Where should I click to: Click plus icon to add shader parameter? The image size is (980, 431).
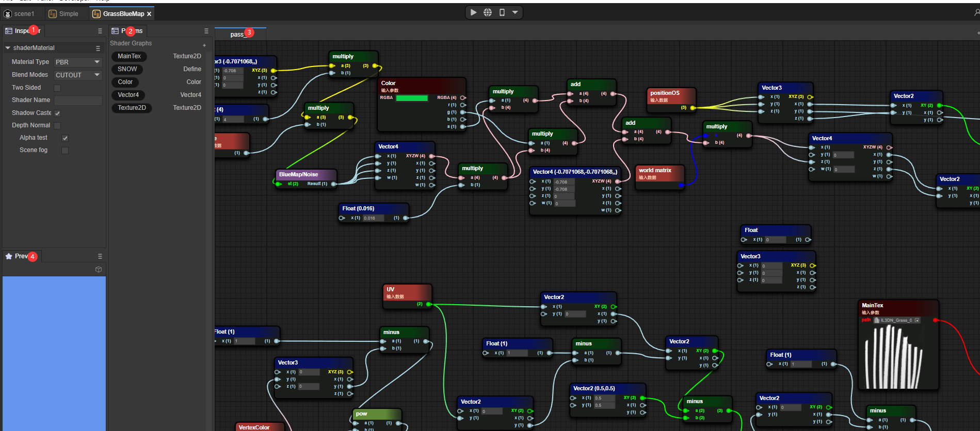point(204,45)
